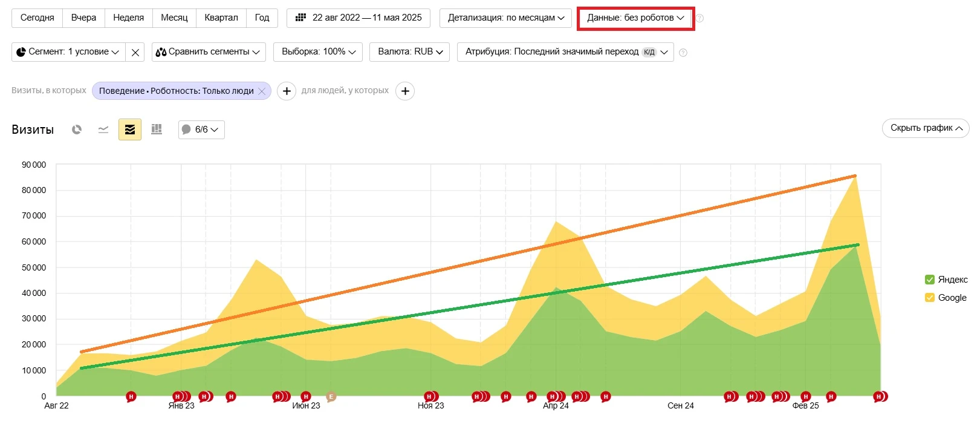Collapse chart via Скрыть график
Image resolution: width=980 pixels, height=423 pixels.
[x=926, y=128]
